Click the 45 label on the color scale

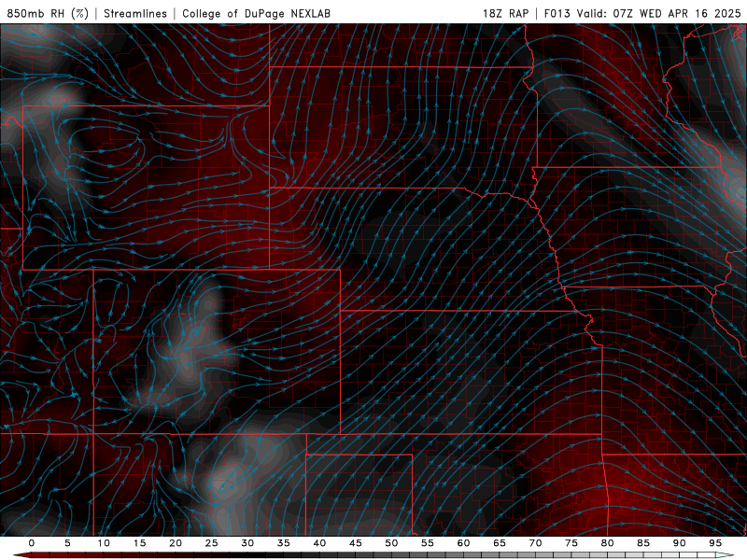point(356,543)
